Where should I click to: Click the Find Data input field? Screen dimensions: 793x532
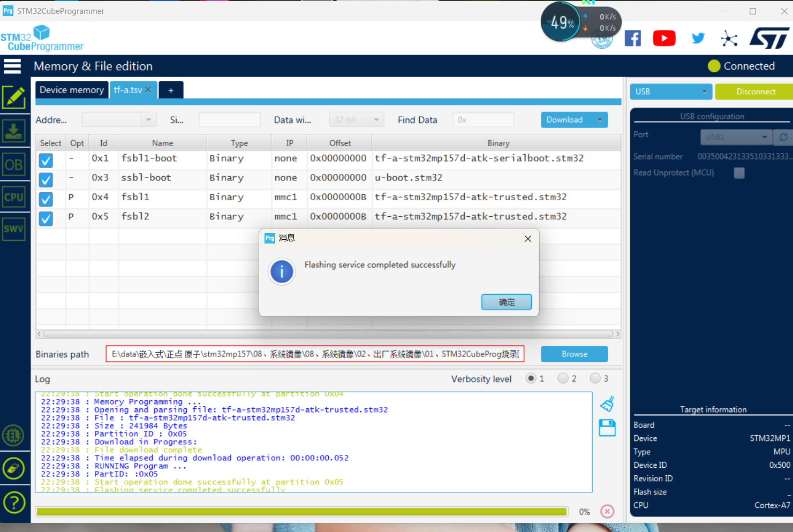tap(483, 120)
